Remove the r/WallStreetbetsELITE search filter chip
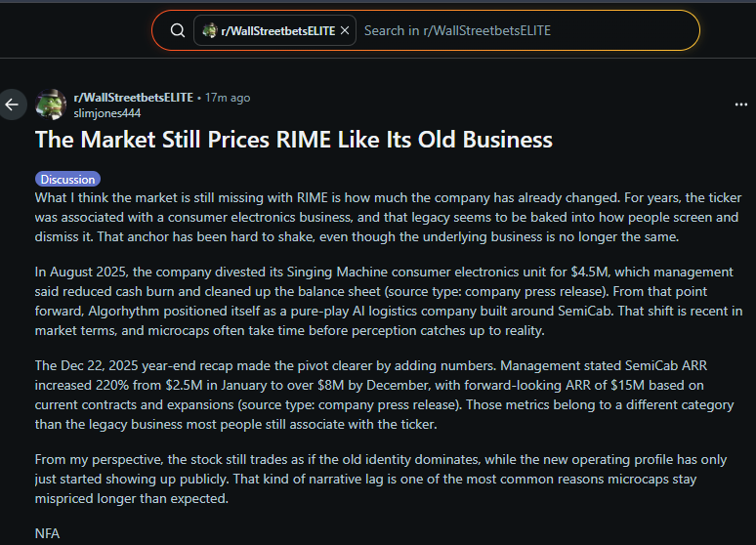Screen dimensions: 756x545 [345, 31]
